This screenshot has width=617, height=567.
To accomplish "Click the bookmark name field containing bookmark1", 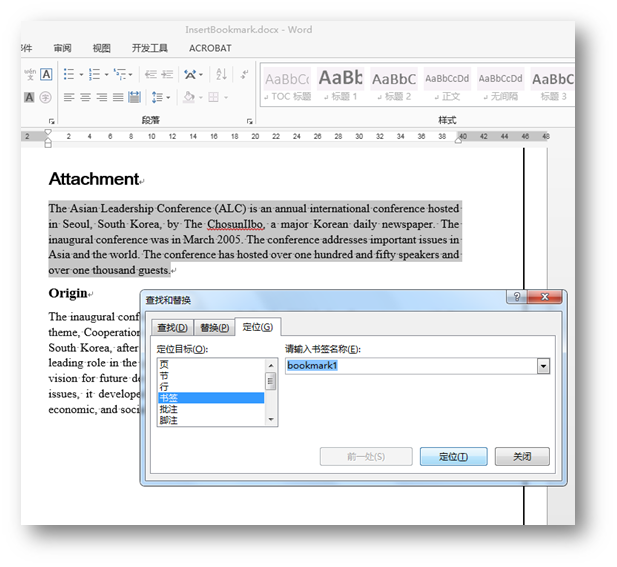I will [411, 366].
